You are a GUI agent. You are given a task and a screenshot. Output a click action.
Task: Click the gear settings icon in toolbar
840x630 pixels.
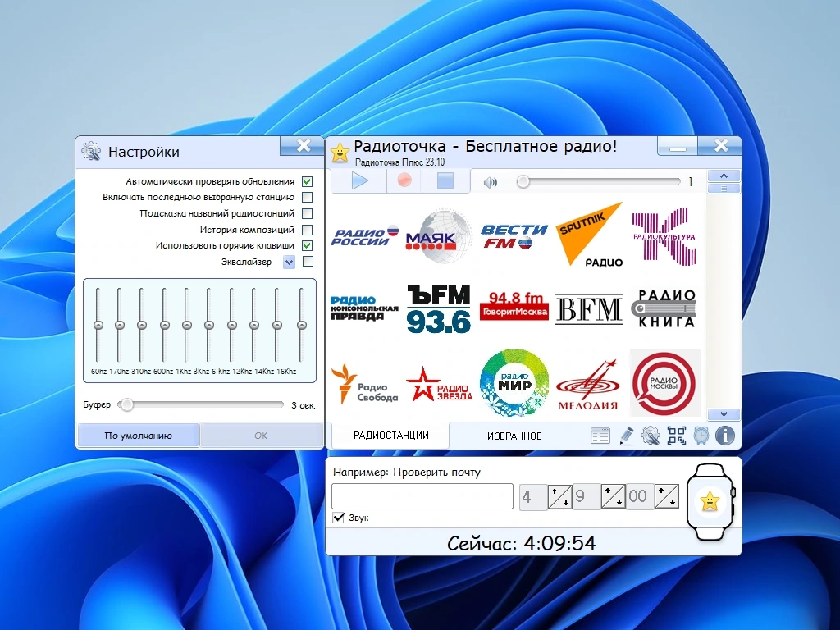[651, 436]
